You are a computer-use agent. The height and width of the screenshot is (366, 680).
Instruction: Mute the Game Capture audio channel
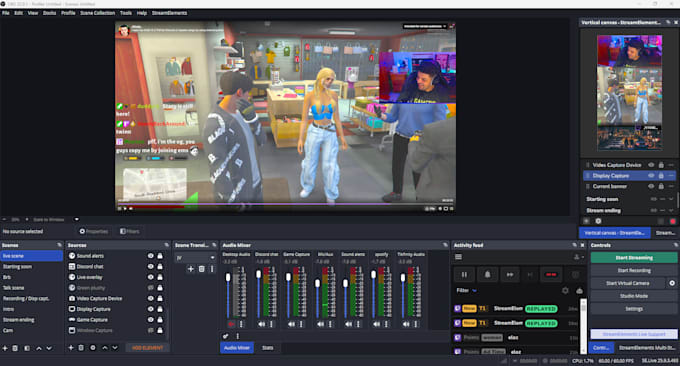[x=291, y=324]
